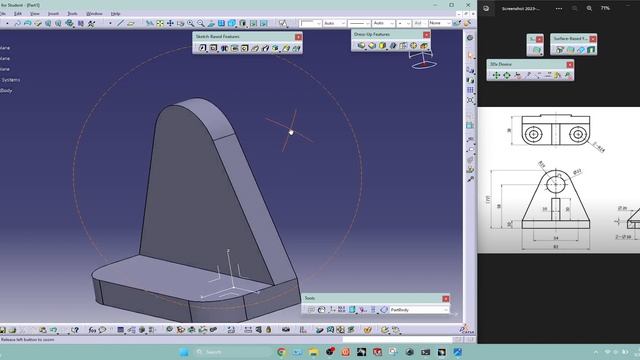Click the Painter icon in graphic properties
This screenshot has height=360, width=640.
pos(457,24)
